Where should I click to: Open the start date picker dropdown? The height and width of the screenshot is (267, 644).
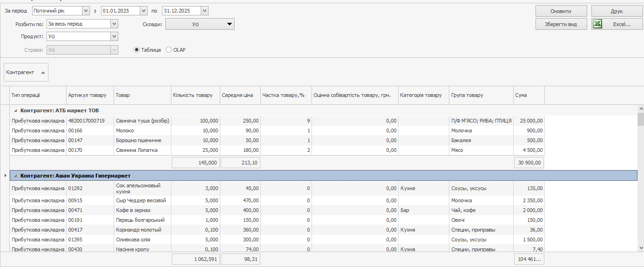(x=144, y=11)
